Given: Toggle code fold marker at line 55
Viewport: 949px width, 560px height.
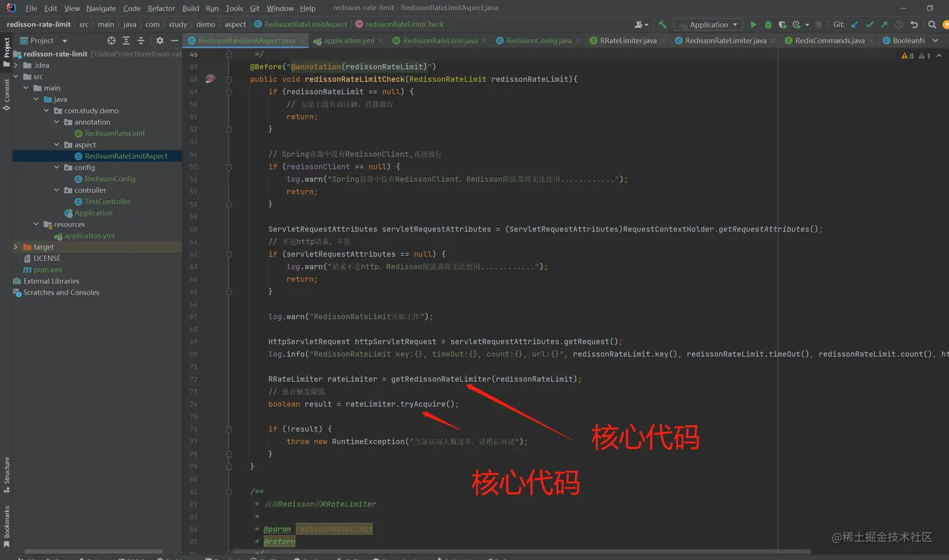Looking at the screenshot, I should coord(228,167).
